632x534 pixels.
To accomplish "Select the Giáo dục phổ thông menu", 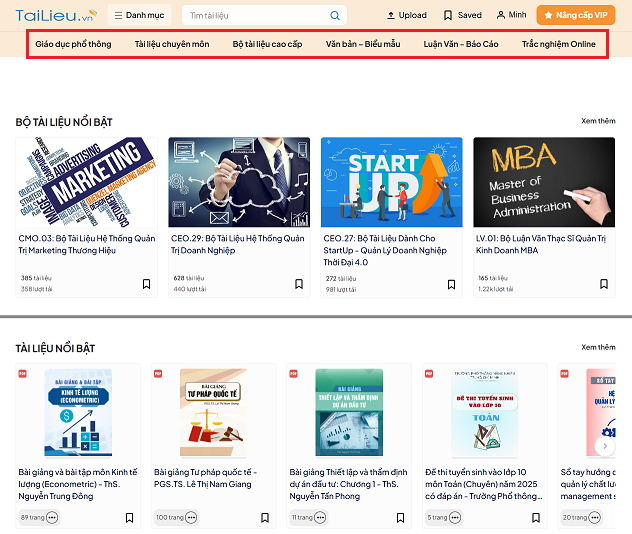I will (x=73, y=44).
